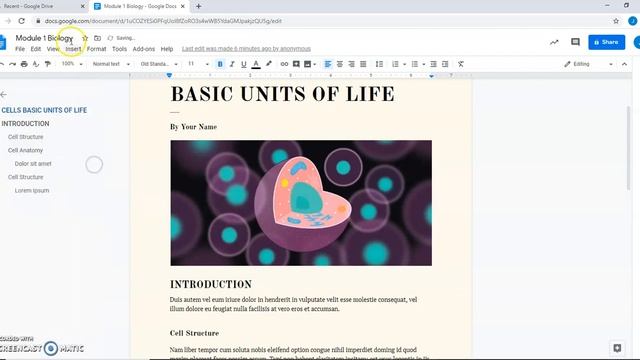Open the Tools menu
Image resolution: width=640 pixels, height=360 pixels.
(x=120, y=49)
